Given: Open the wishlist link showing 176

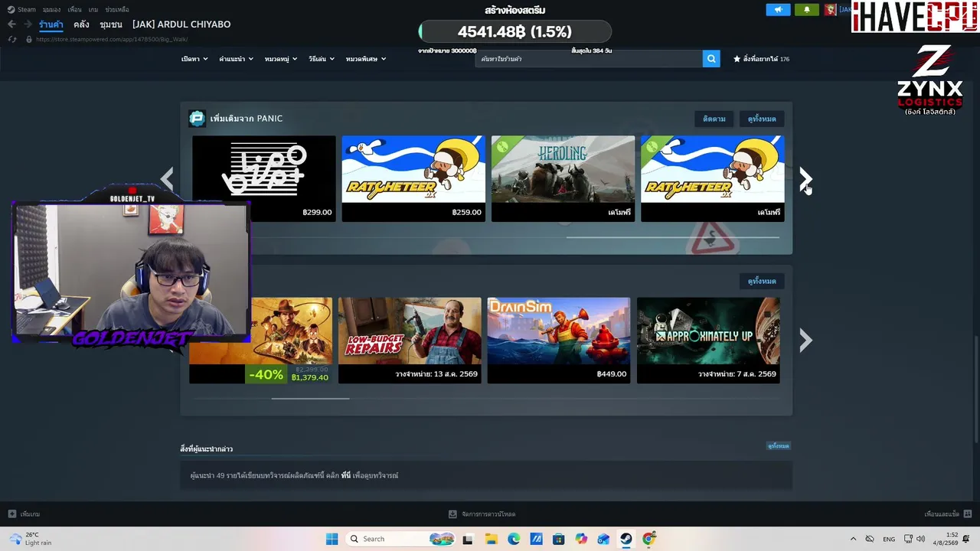Looking at the screenshot, I should click(x=761, y=59).
